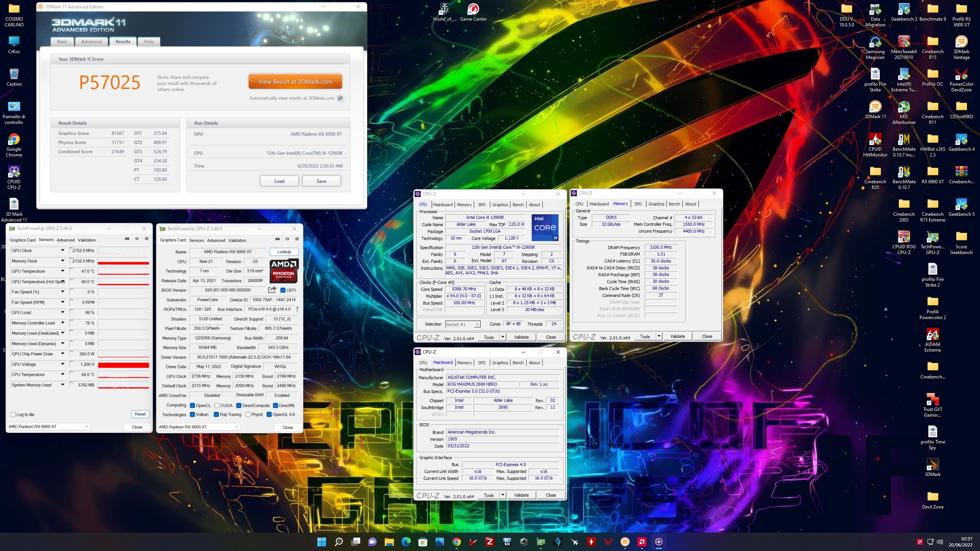
Task: Open Windows Start button on taskbar
Action: (x=322, y=542)
